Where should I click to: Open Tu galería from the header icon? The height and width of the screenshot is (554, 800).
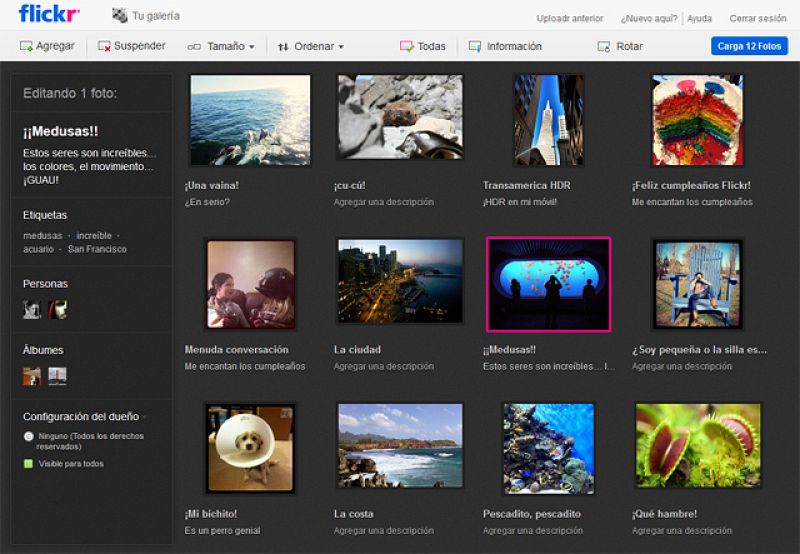pyautogui.click(x=120, y=16)
